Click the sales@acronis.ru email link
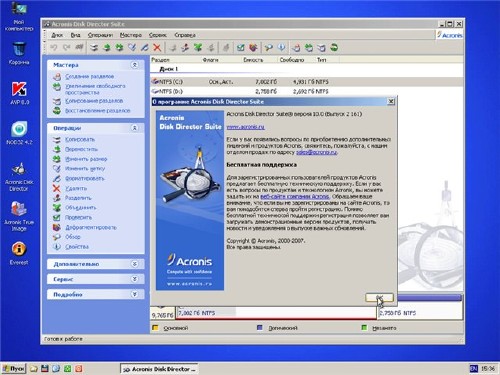 (x=317, y=152)
